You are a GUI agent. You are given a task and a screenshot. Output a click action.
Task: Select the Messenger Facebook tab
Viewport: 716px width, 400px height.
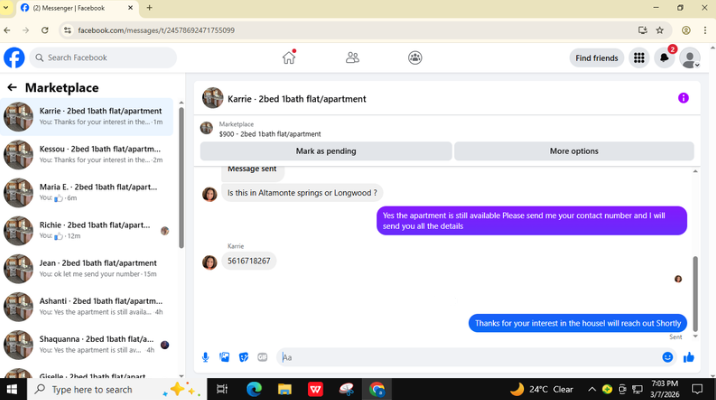click(x=78, y=8)
